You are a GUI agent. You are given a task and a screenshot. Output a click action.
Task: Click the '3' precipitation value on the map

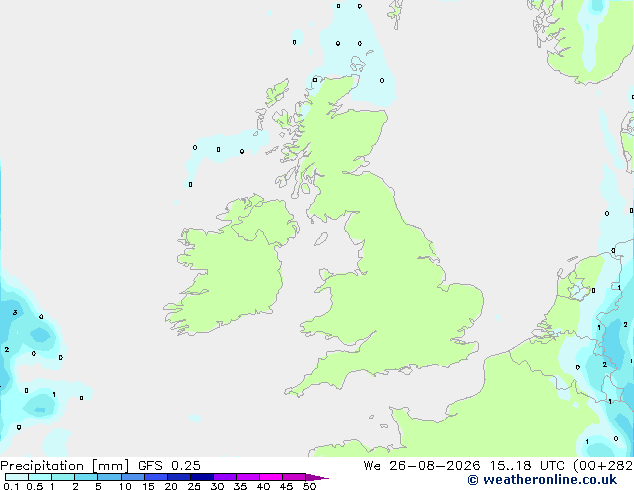click(15, 312)
